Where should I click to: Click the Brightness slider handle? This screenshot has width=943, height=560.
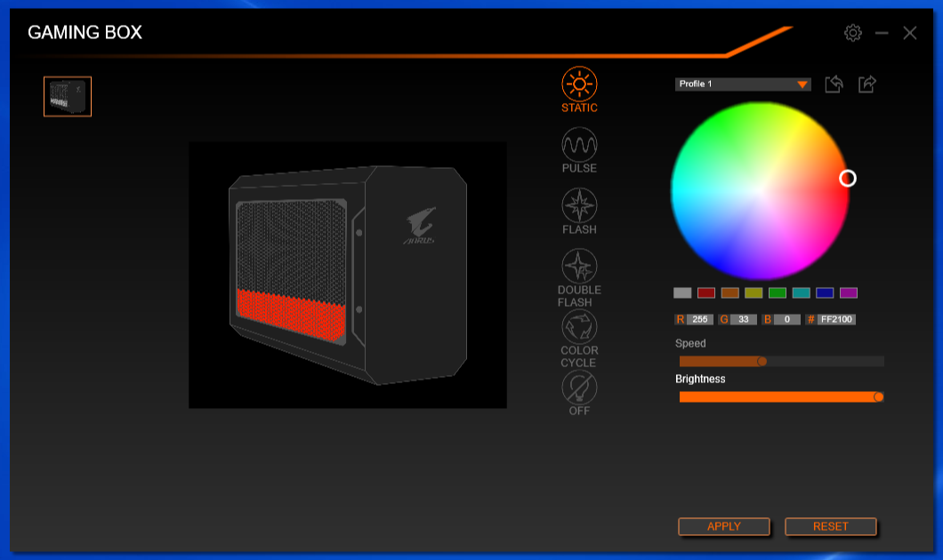879,397
